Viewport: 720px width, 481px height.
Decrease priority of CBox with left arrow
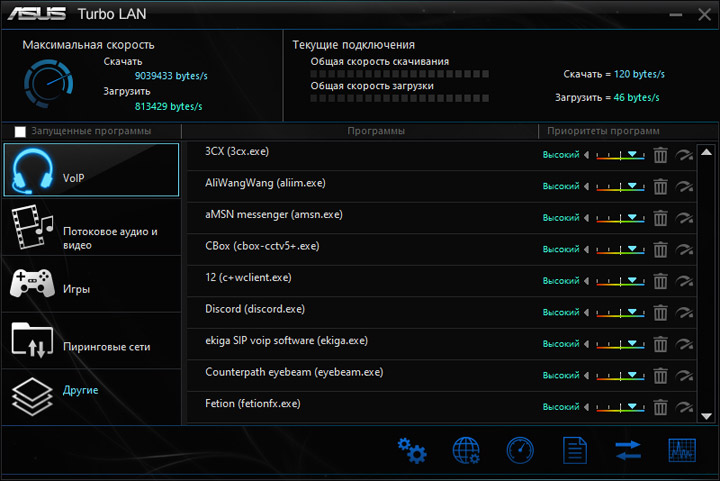(586, 250)
